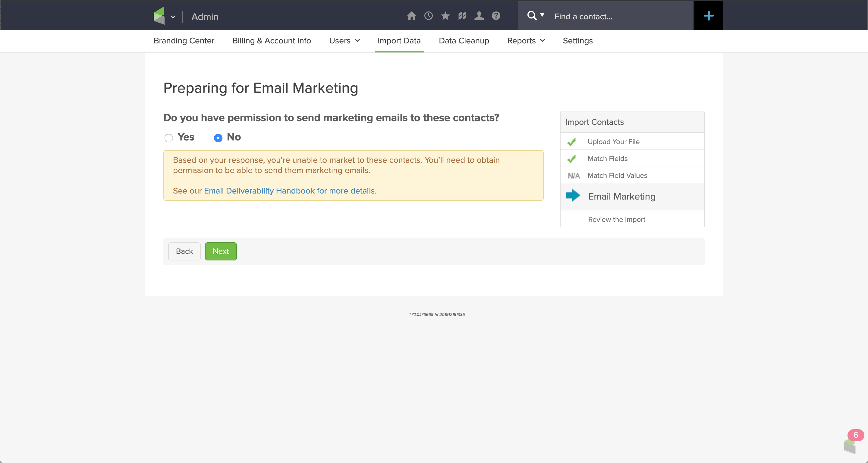The width and height of the screenshot is (868, 463).
Task: Open the user profile icon
Action: click(479, 16)
